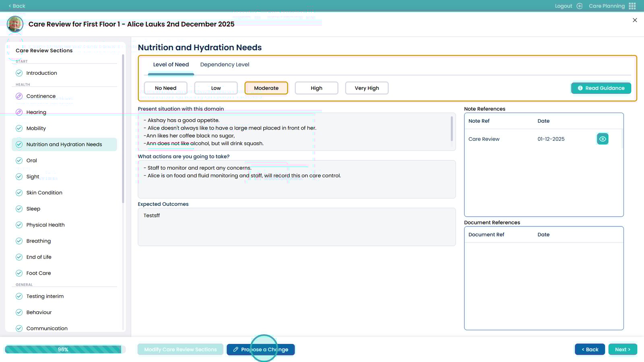644x362 pixels.
Task: Choose the No Need option
Action: [x=165, y=88]
